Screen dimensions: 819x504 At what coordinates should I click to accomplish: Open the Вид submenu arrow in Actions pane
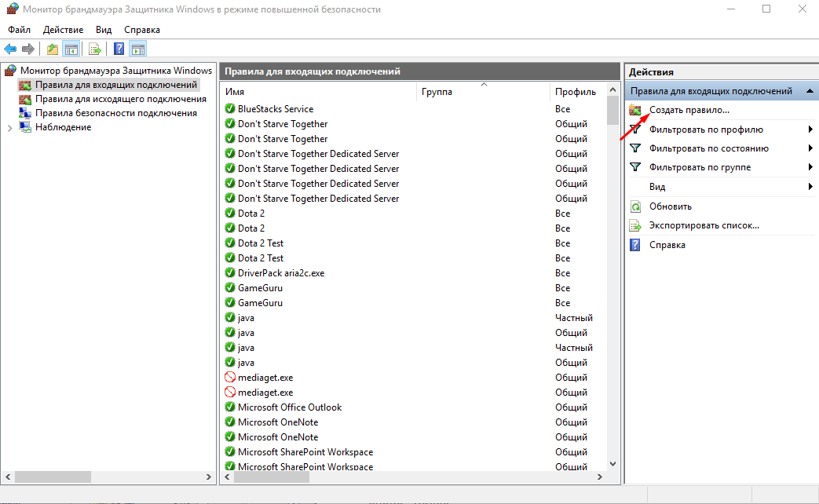[x=810, y=187]
